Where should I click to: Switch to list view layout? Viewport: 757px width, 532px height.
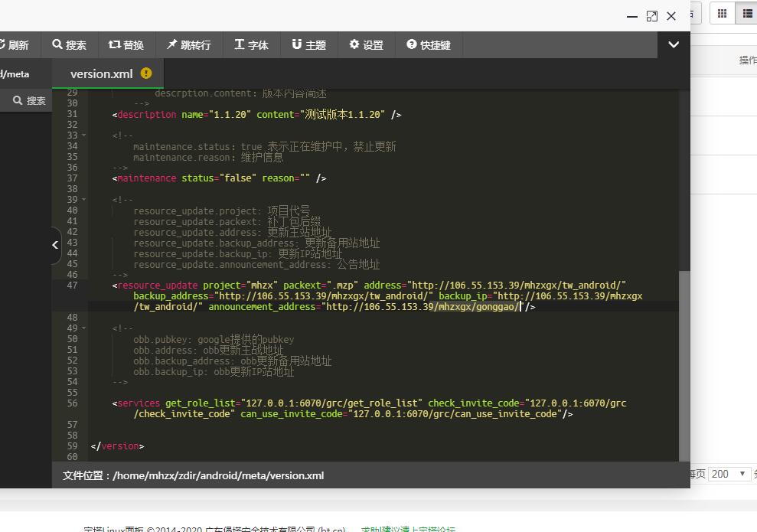click(x=747, y=14)
